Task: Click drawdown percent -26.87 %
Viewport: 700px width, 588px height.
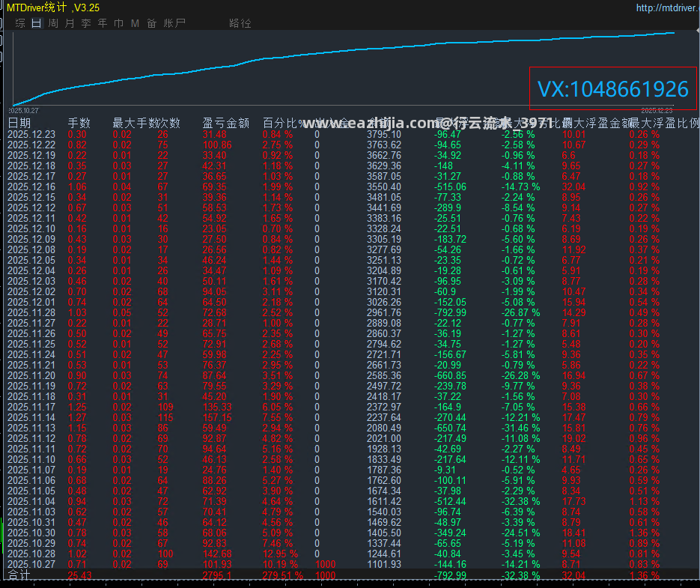Action: (x=520, y=313)
